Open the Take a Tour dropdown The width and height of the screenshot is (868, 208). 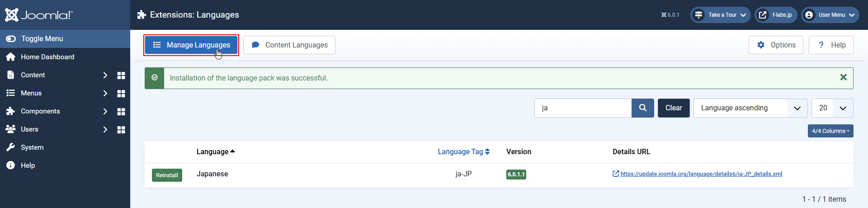720,15
